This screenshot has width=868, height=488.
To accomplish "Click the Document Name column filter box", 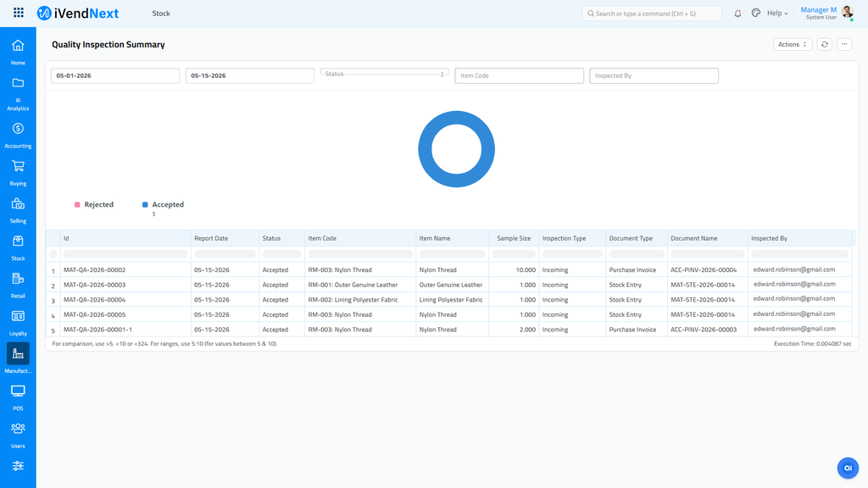I will tap(707, 254).
